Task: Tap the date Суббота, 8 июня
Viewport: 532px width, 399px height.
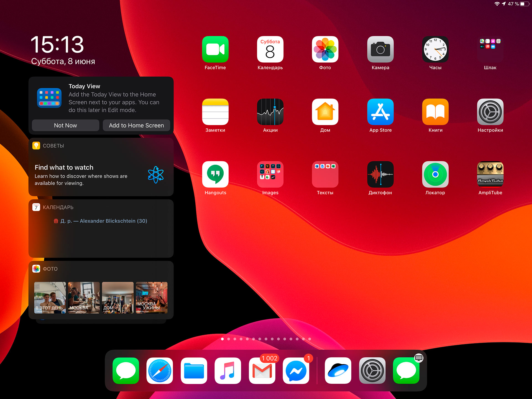Action: click(x=63, y=61)
